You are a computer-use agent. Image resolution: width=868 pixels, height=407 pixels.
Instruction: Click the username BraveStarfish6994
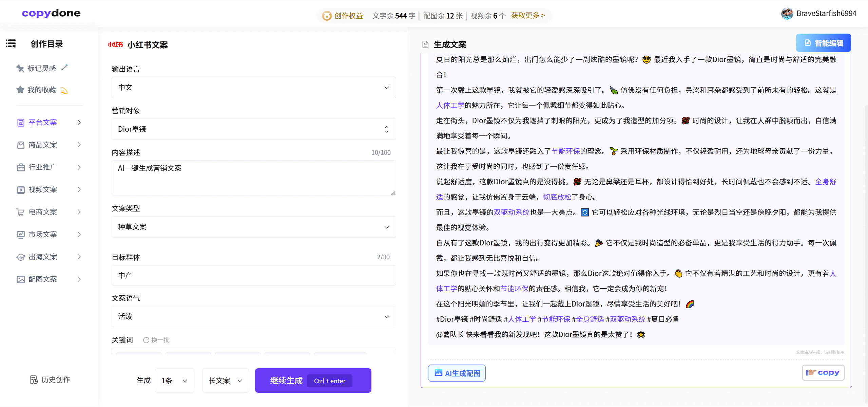point(826,13)
